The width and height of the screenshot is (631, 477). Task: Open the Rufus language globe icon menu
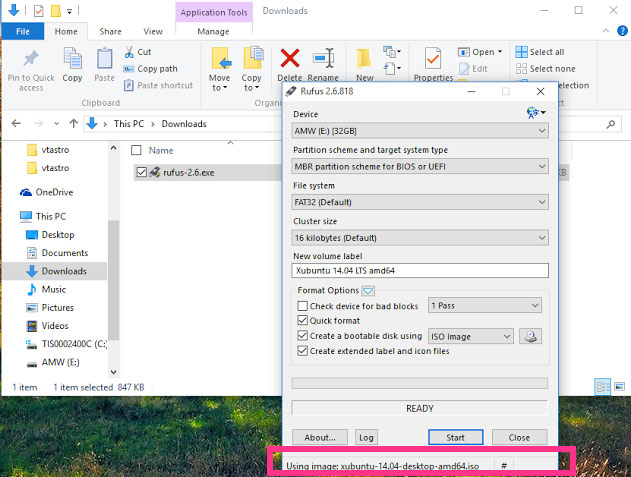pyautogui.click(x=536, y=113)
